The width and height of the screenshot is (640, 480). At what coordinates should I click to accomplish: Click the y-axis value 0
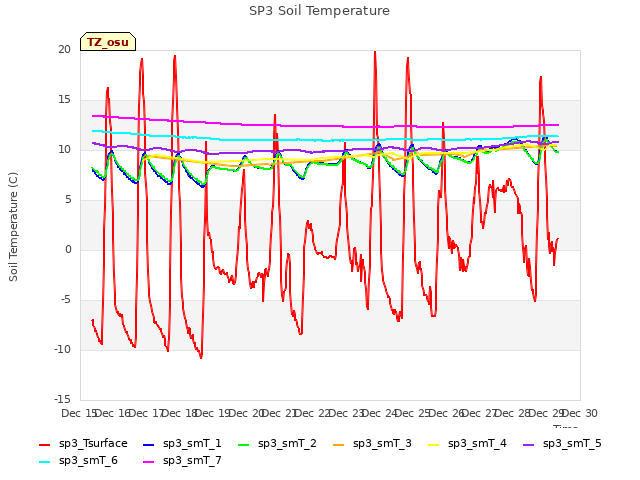[68, 250]
